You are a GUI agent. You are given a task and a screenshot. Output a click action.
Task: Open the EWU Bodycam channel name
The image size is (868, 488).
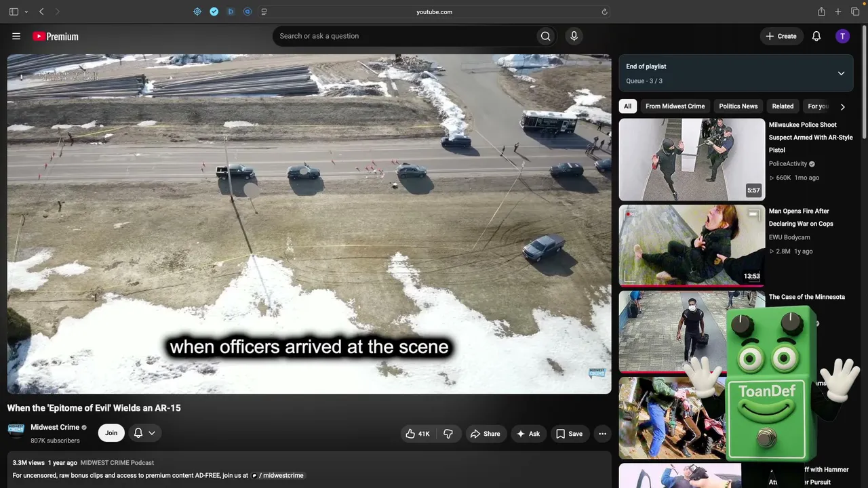(789, 238)
